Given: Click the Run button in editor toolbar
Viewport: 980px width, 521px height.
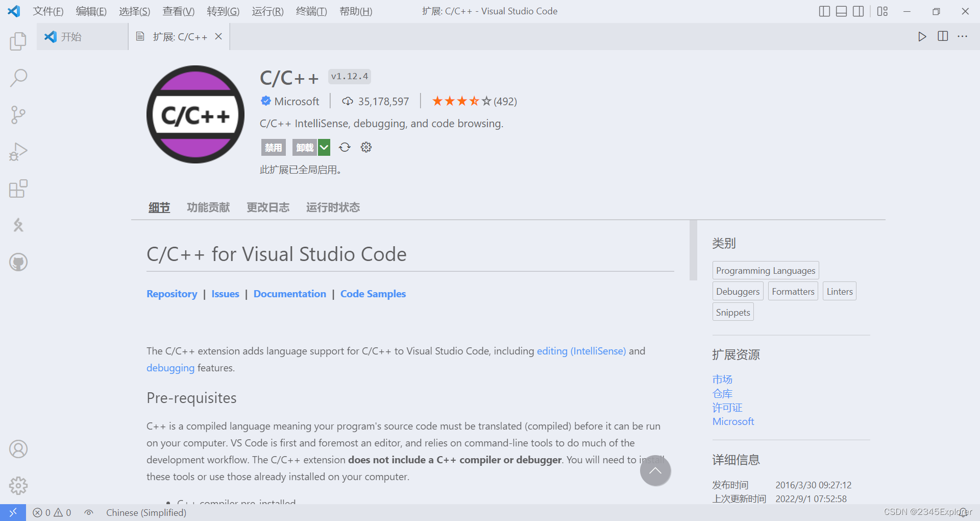Looking at the screenshot, I should 922,36.
